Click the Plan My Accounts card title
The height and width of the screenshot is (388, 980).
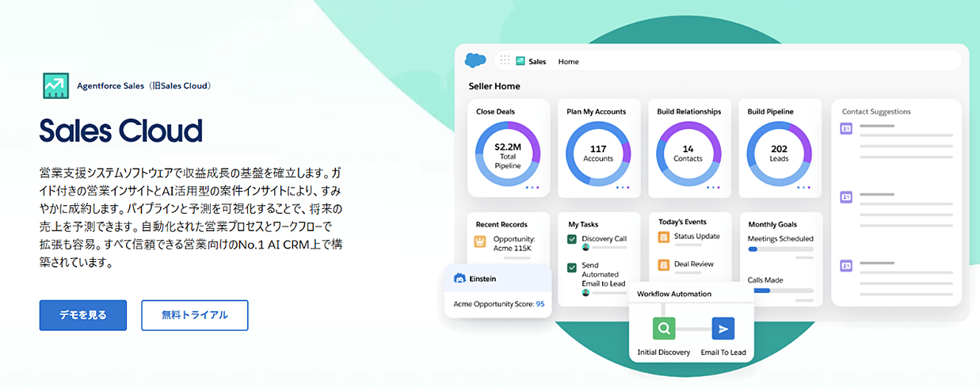click(596, 112)
